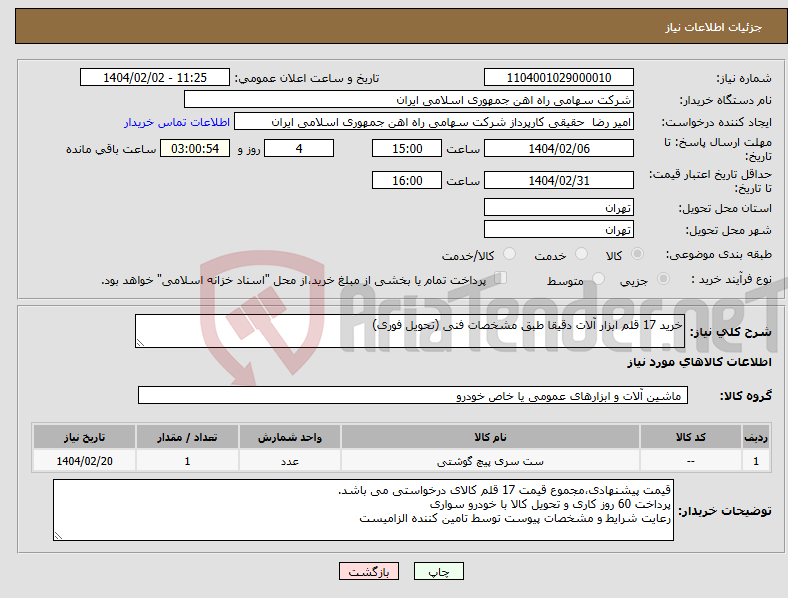The height and width of the screenshot is (598, 788).
Task: Click the واحد شمارش column header
Action: (x=290, y=437)
